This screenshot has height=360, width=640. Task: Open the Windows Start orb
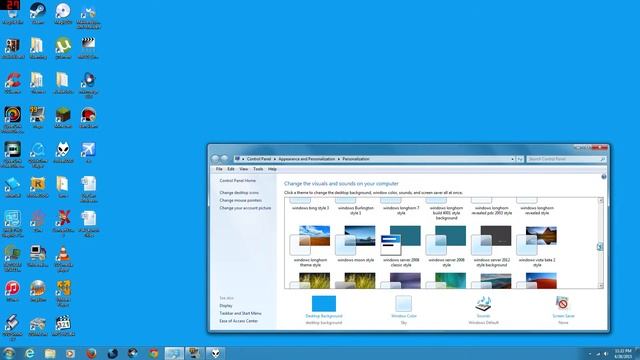[8, 353]
